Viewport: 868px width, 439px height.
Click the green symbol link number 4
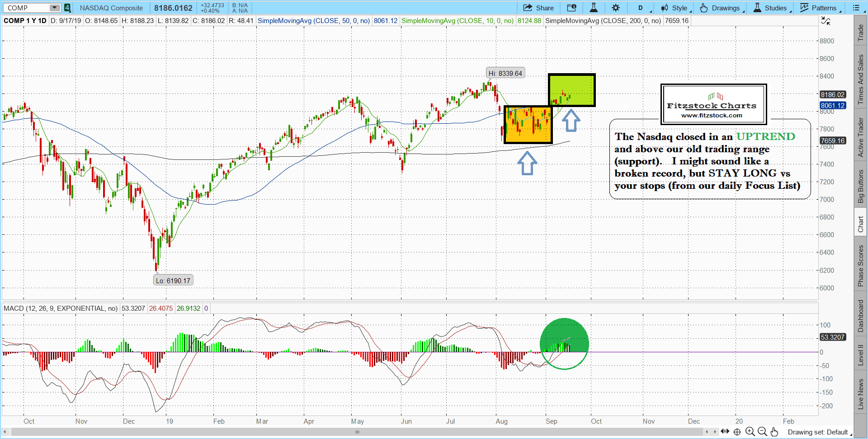tap(67, 8)
